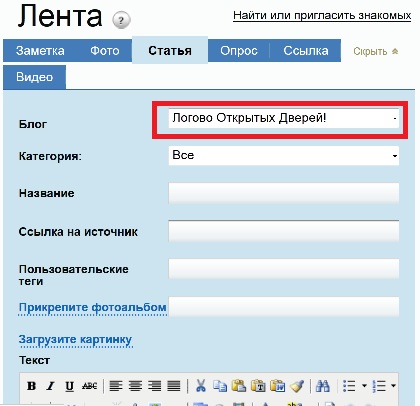Align text to the right
This screenshot has width=420, height=406.
tap(154, 386)
